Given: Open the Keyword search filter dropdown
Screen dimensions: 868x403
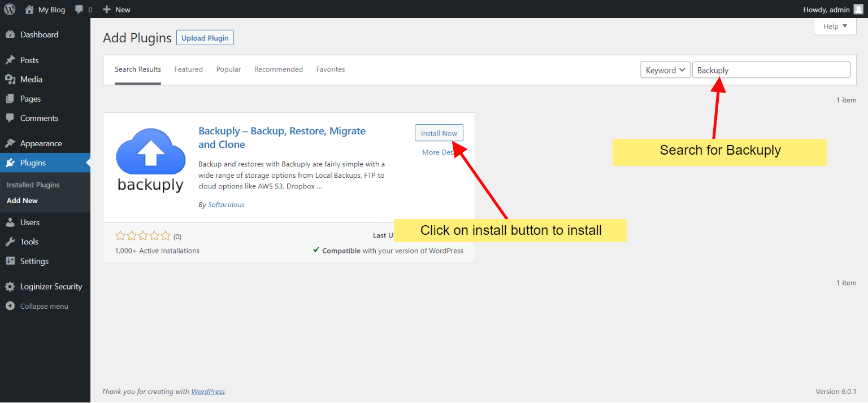Looking at the screenshot, I should pyautogui.click(x=665, y=69).
